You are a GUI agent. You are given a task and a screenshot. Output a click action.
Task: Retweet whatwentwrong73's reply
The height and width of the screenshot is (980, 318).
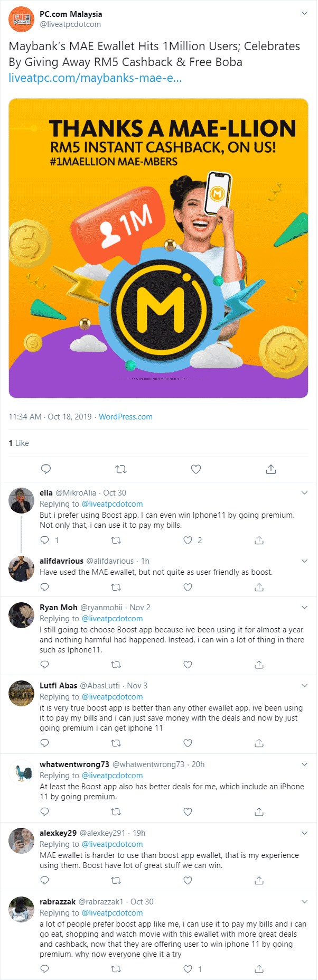116,812
